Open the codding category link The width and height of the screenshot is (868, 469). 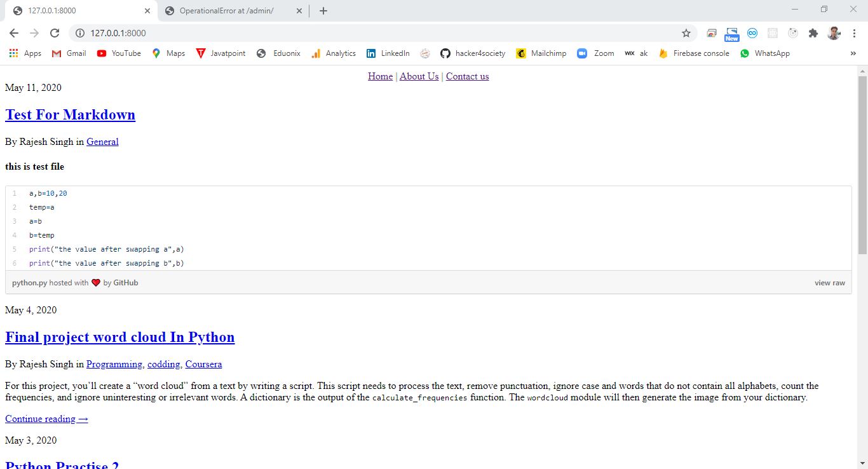pyautogui.click(x=164, y=364)
